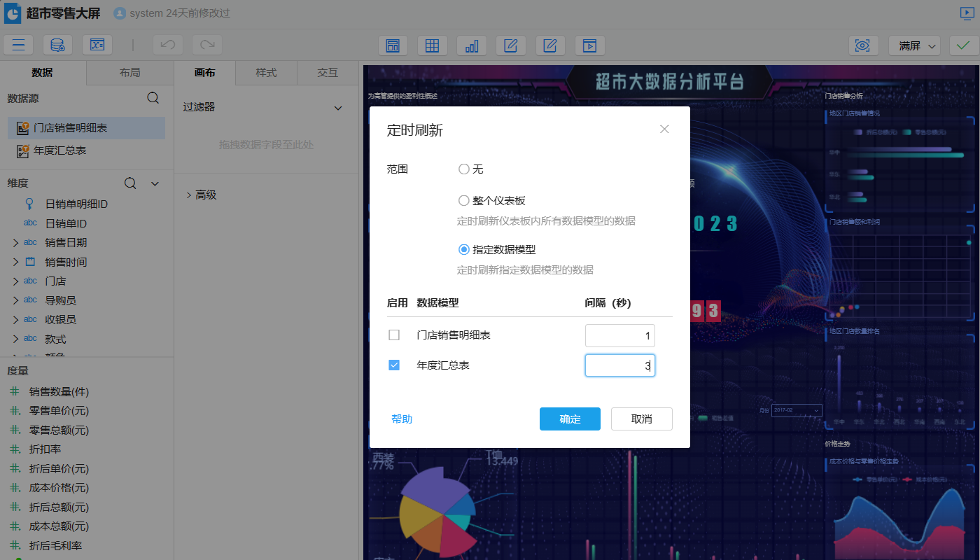Screen dimensions: 980x560
Task: Click the 确定 button in the dialog
Action: point(570,419)
